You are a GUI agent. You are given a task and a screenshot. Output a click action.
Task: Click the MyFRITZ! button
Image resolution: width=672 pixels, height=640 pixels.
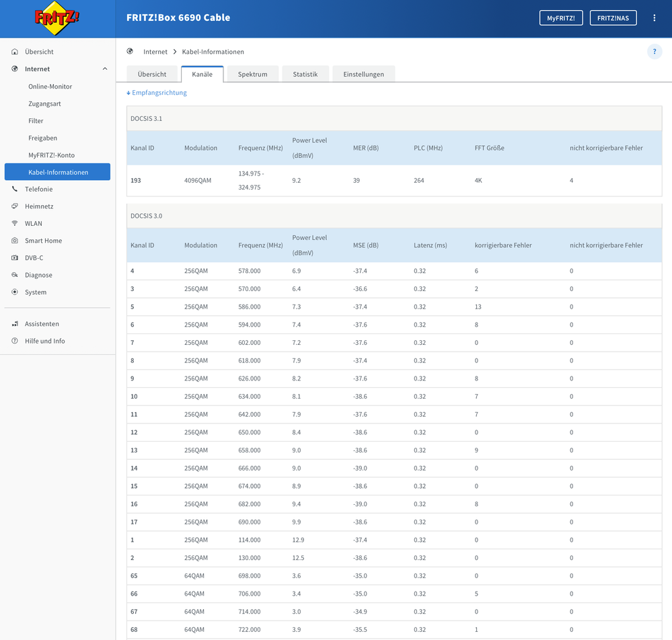(560, 18)
